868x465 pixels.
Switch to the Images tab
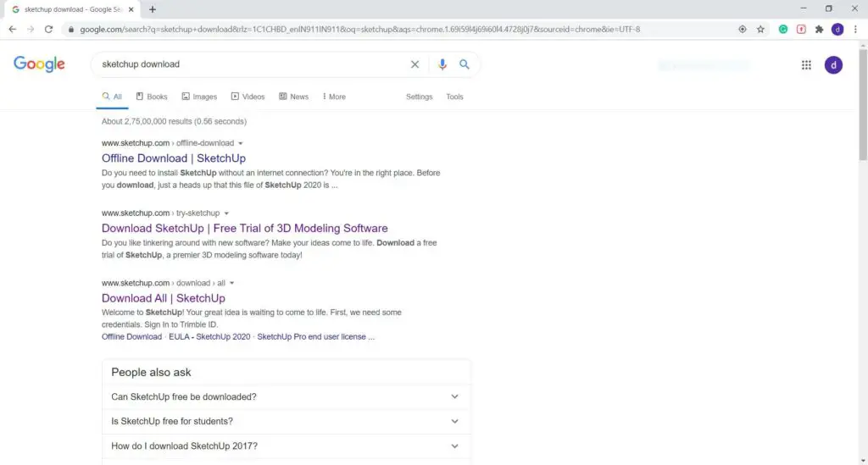[199, 97]
